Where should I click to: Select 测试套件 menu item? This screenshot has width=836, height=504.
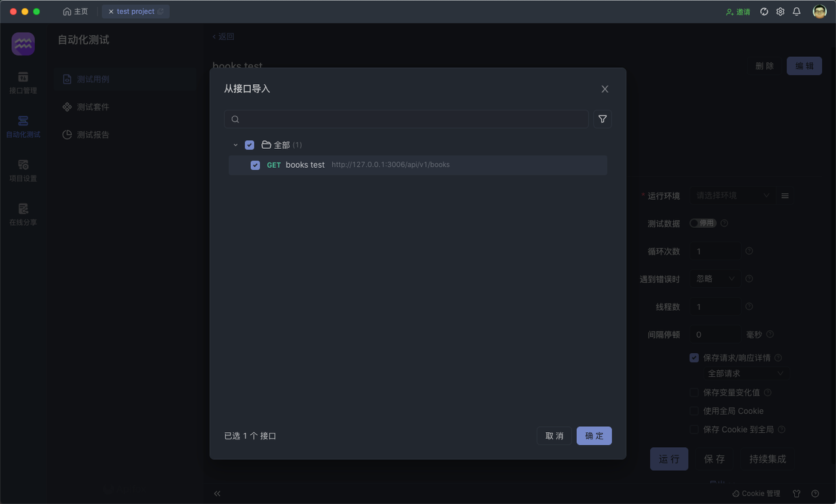[x=125, y=107]
